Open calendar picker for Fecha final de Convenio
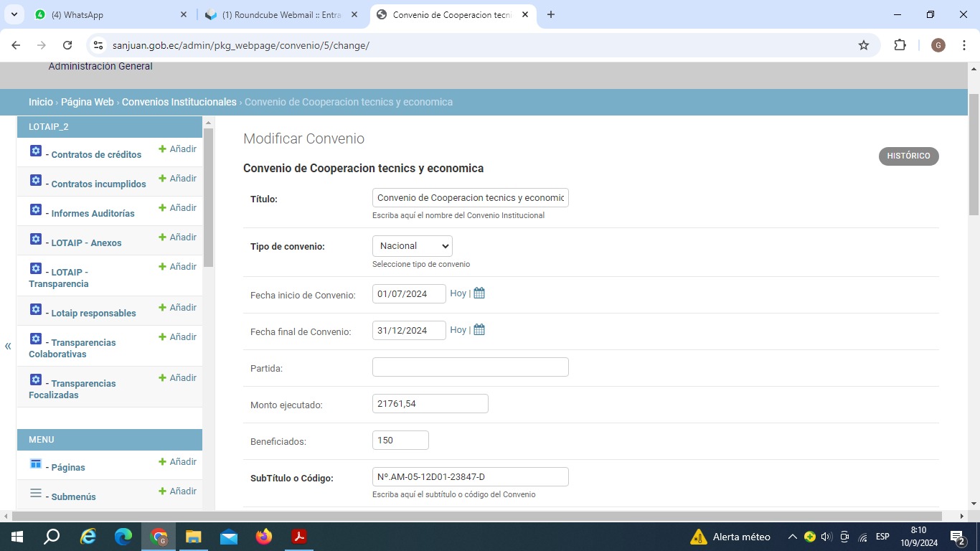 [x=479, y=330]
